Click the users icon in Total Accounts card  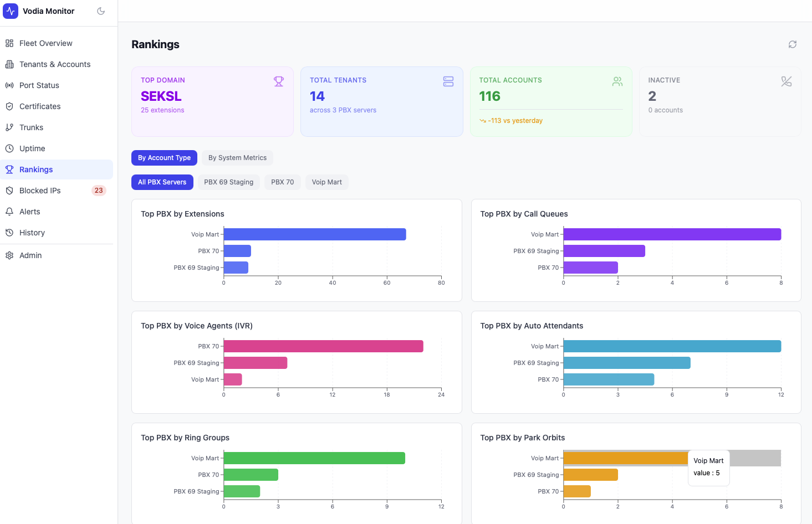pyautogui.click(x=617, y=81)
